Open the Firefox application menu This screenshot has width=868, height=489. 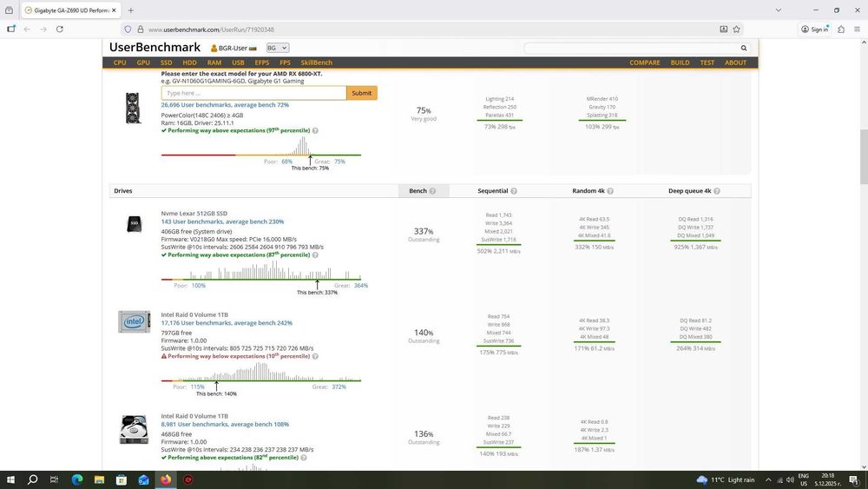[857, 30]
